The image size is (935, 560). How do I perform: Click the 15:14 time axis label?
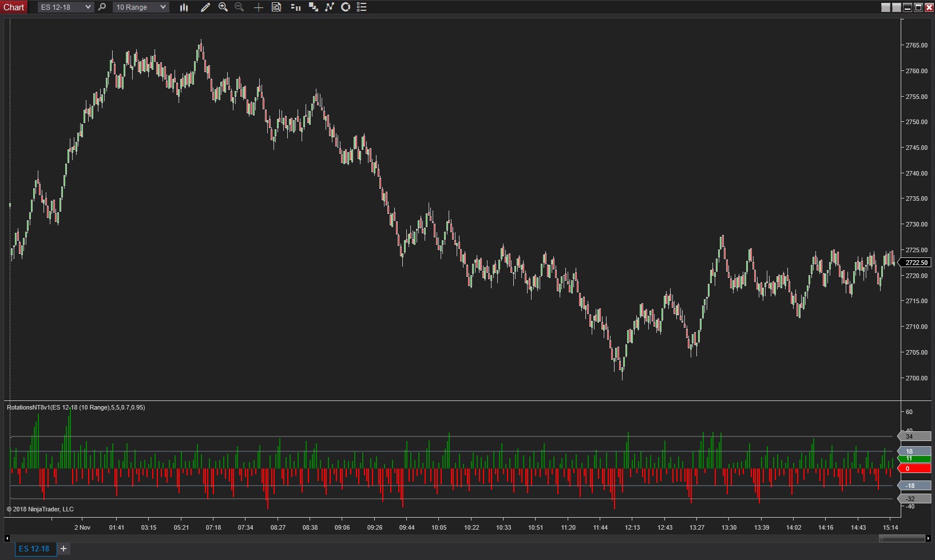890,527
